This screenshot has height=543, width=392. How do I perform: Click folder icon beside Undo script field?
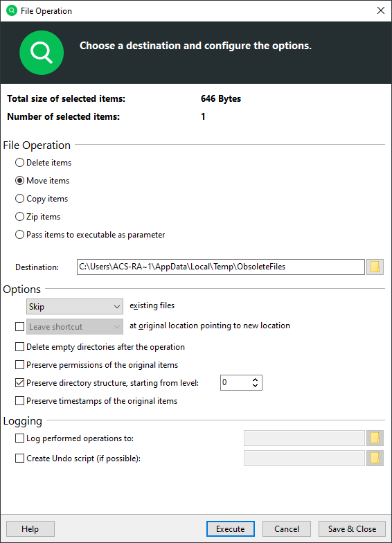[375, 459]
